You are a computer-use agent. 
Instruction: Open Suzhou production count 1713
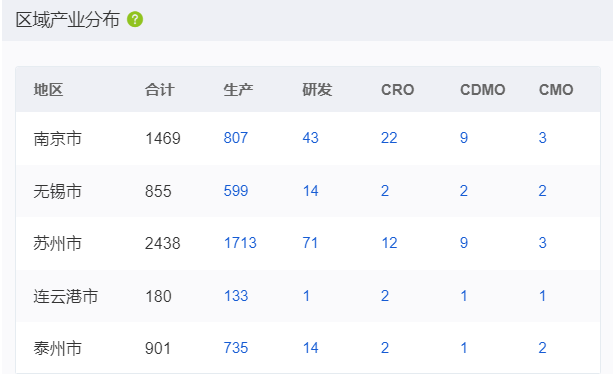coord(240,243)
